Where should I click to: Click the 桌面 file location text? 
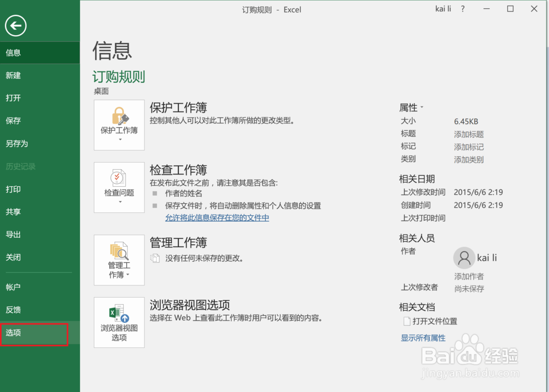pos(101,91)
